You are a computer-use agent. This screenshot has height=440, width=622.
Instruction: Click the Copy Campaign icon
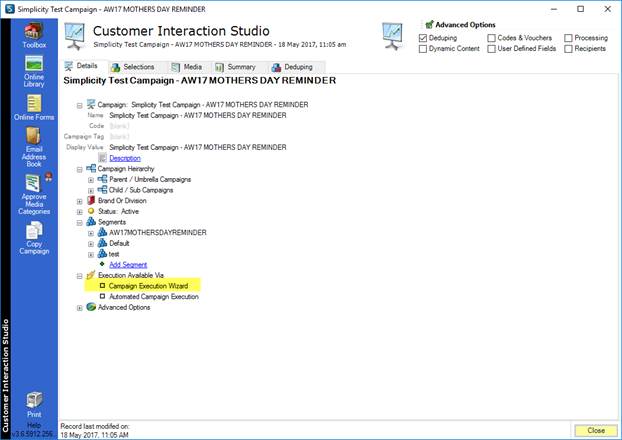34,231
